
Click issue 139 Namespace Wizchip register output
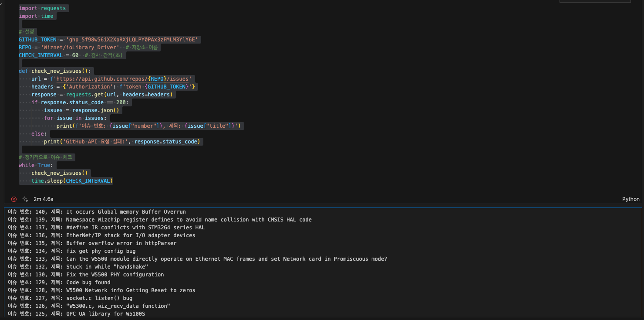point(160,220)
